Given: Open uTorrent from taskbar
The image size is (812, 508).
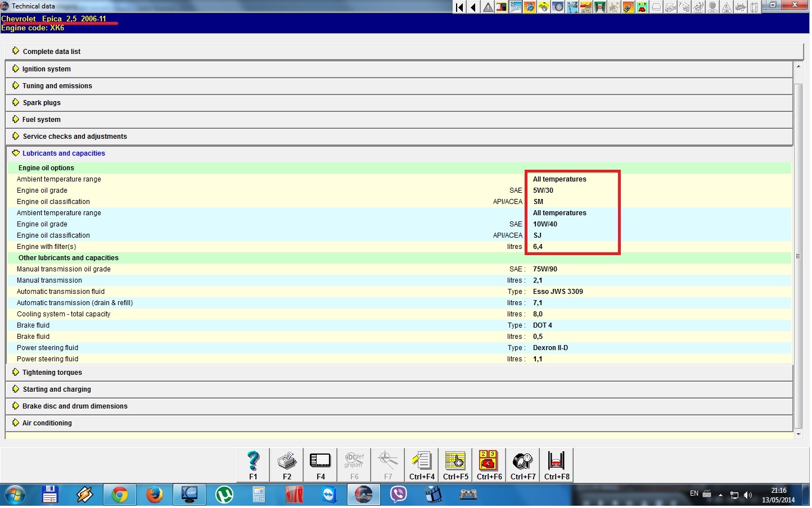Looking at the screenshot, I should 224,495.
